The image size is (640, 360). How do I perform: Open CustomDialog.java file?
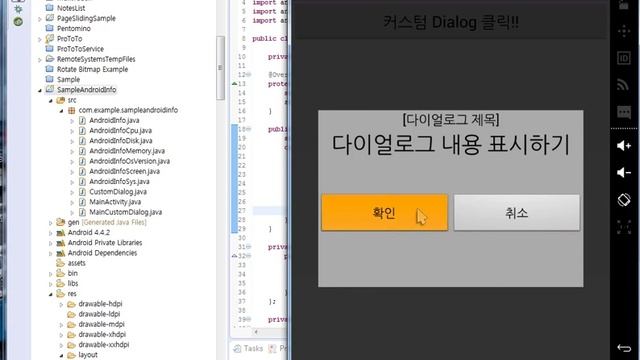[x=118, y=192]
